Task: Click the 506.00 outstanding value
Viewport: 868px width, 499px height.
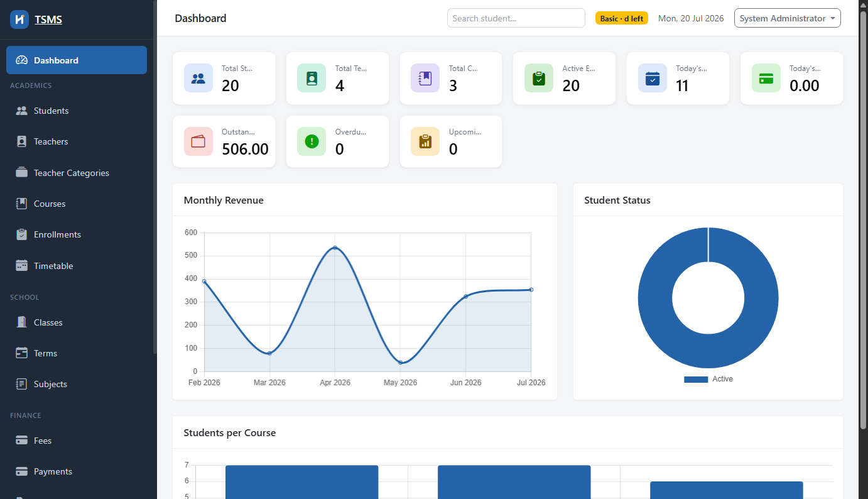Action: [245, 149]
